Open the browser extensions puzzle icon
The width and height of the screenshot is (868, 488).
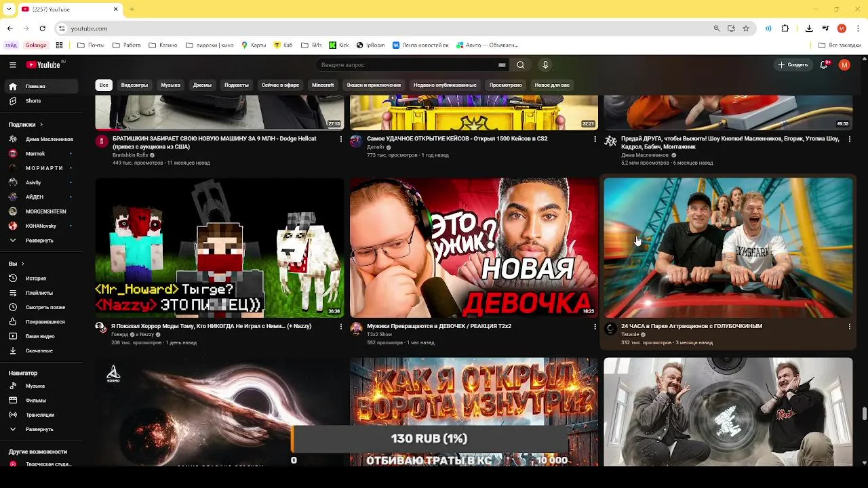[785, 28]
